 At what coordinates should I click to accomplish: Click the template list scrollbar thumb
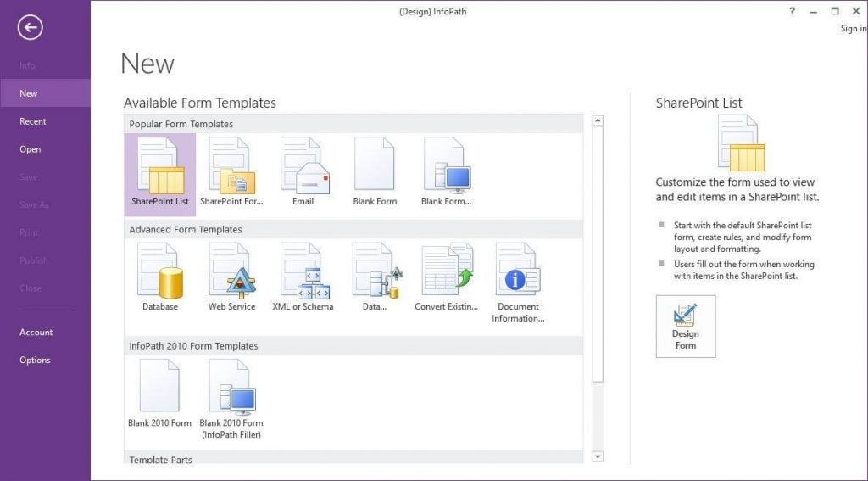pyautogui.click(x=598, y=254)
